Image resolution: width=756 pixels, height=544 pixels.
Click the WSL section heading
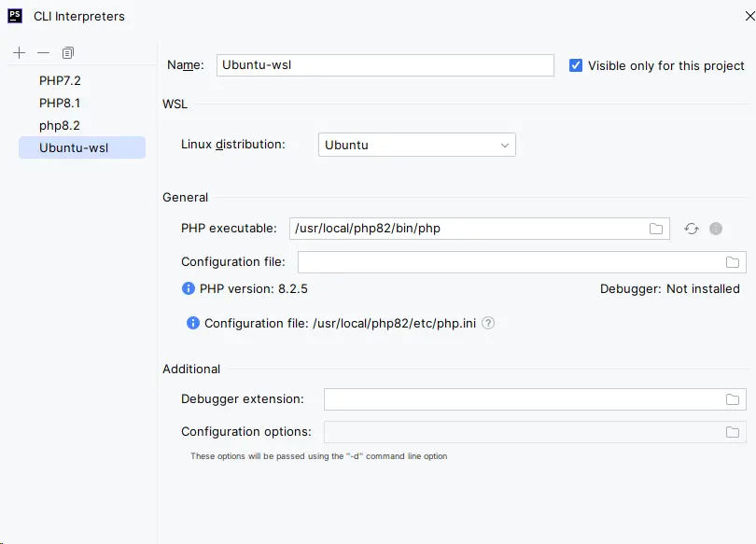175,105
